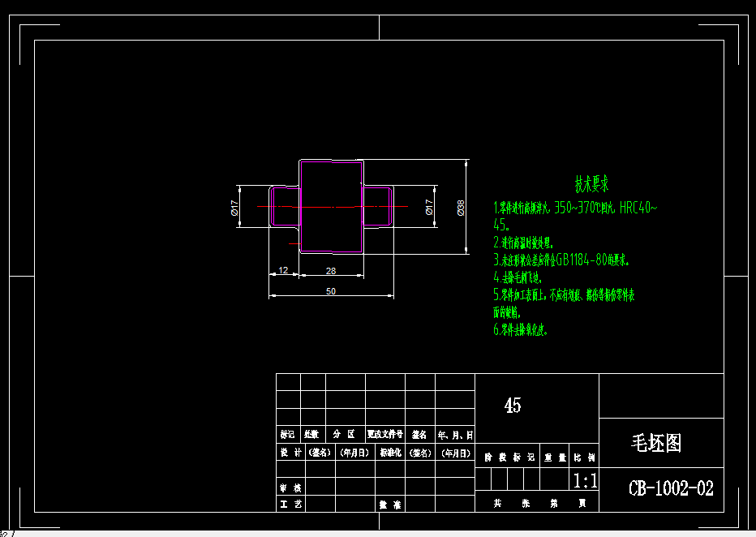Click the '标准化' cell

point(390,452)
